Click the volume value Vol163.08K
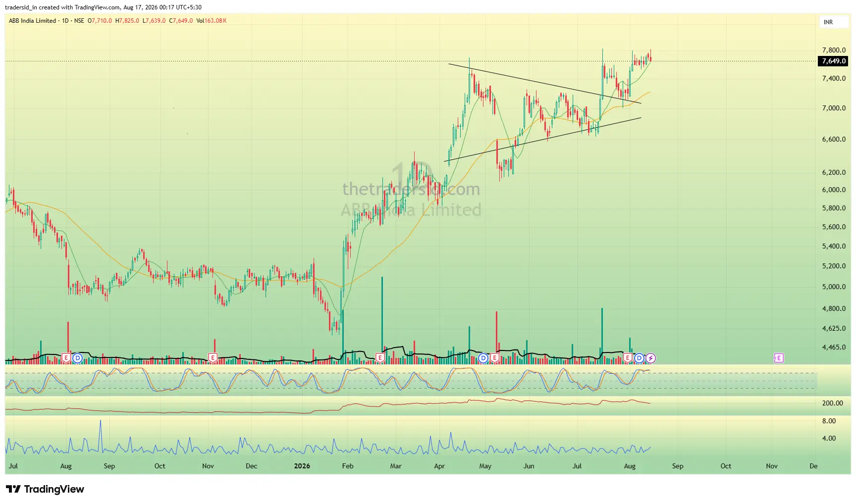Screen dimensions: 856x504 (212, 21)
